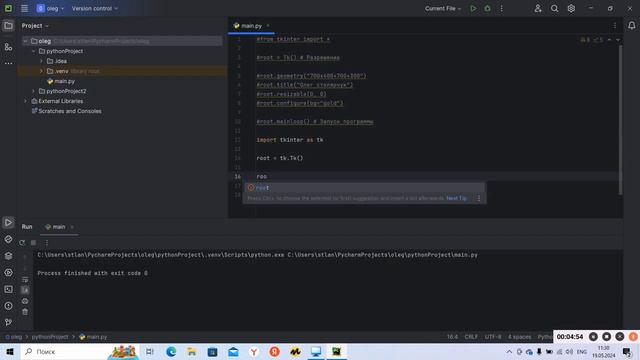Open the Terminal tool window icon
The width and height of the screenshot is (640, 360).
[x=8, y=289]
